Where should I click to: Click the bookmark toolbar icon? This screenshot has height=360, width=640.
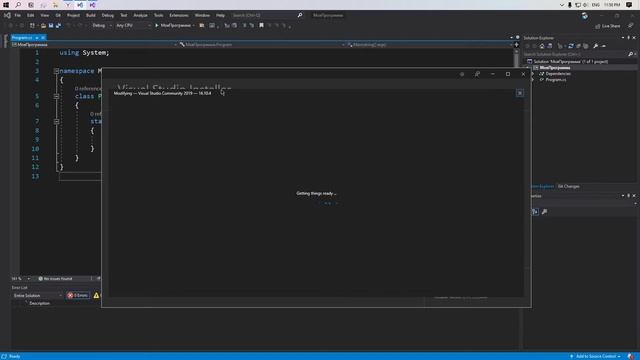coord(261,25)
